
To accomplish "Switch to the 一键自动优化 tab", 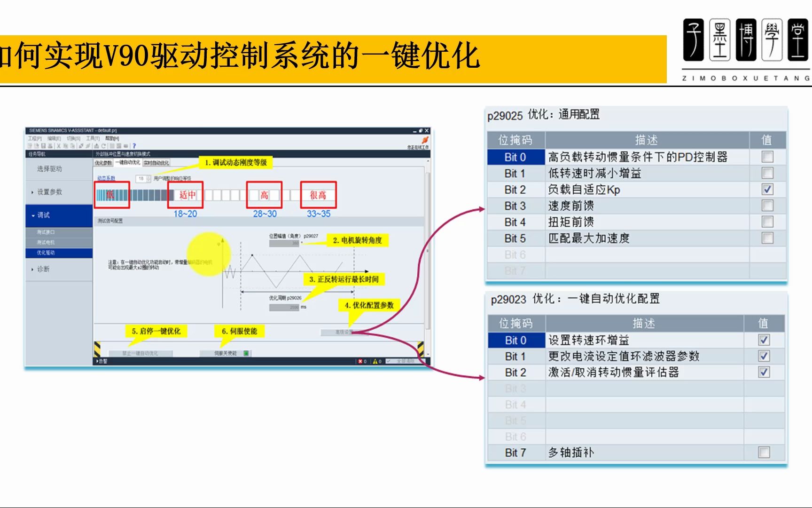I will tap(128, 162).
